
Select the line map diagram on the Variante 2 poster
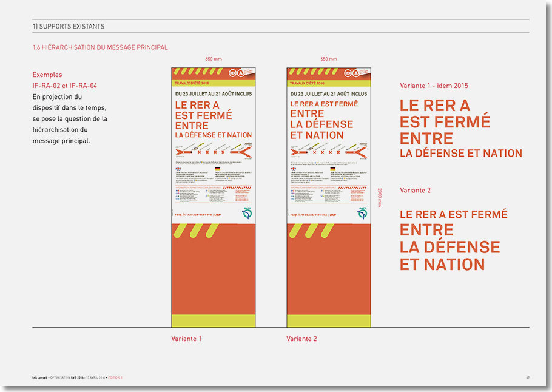(x=329, y=151)
